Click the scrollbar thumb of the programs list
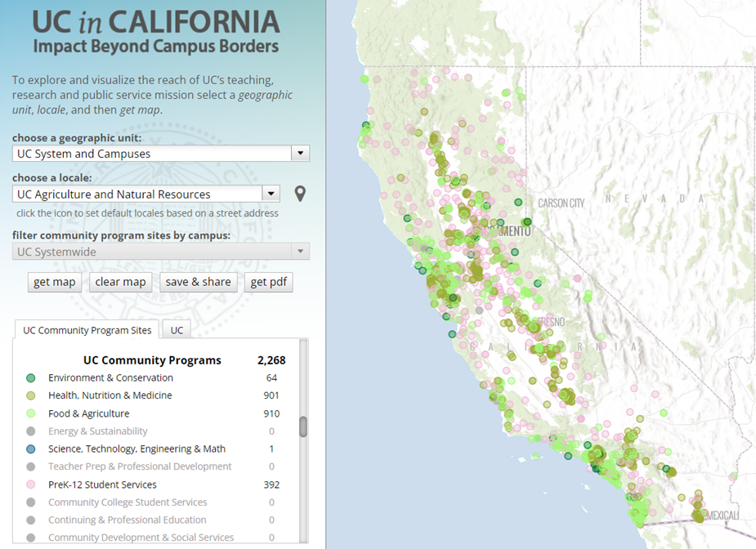756x549 pixels. tap(303, 426)
